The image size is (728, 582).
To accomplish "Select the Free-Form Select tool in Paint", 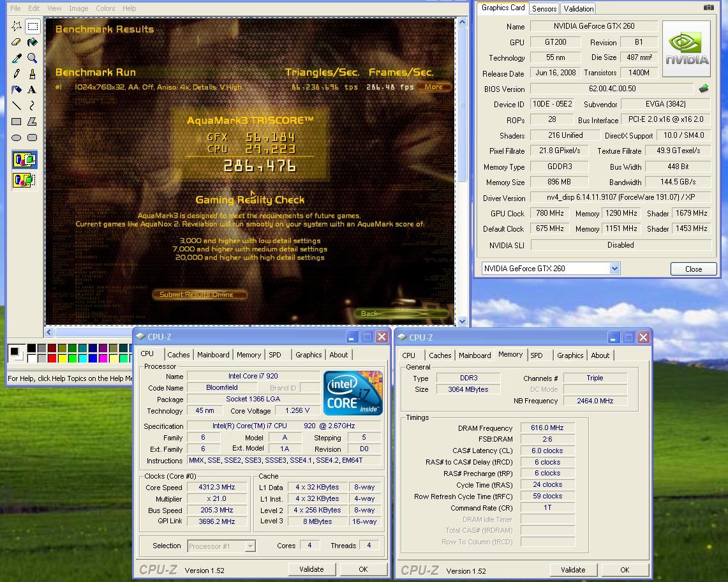I will coord(16,26).
